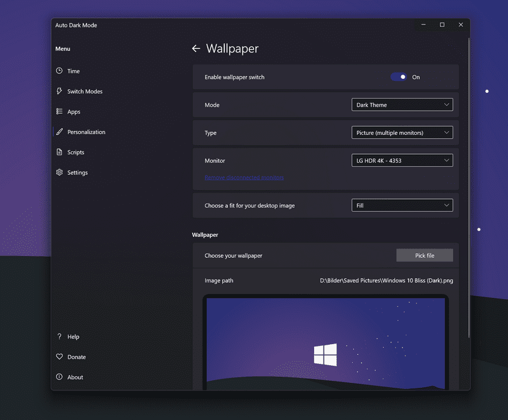Go back using the arrow beside Wallpaper

point(196,49)
